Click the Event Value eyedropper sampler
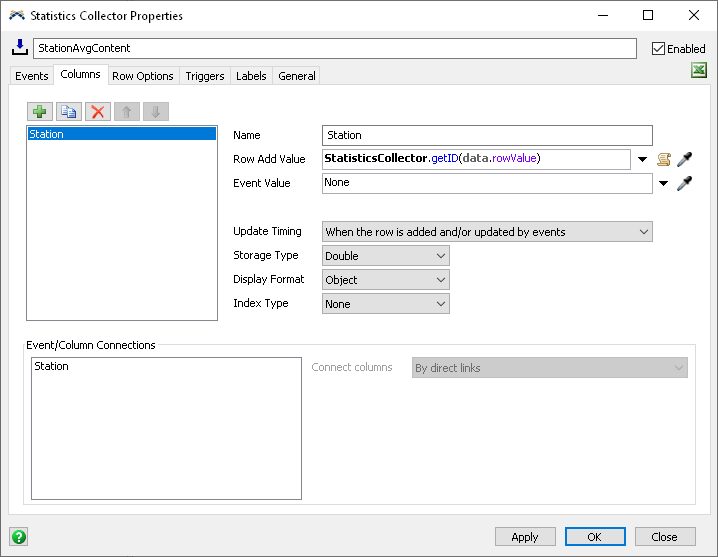The image size is (718, 557). pyautogui.click(x=684, y=183)
